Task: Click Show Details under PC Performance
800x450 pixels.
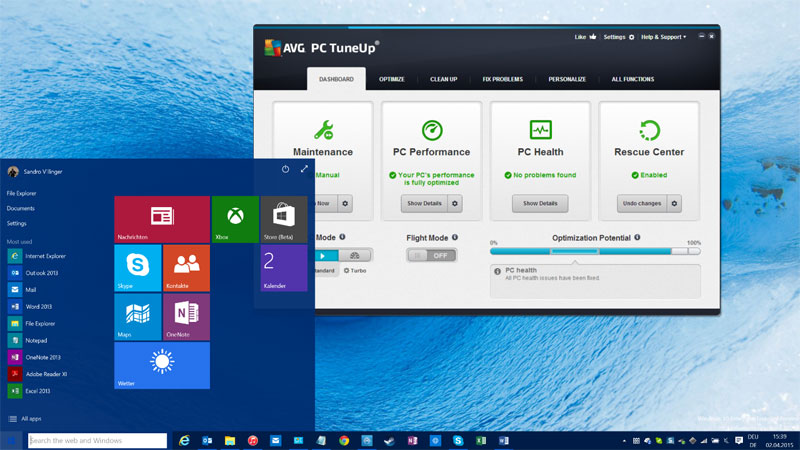Action: tap(424, 203)
